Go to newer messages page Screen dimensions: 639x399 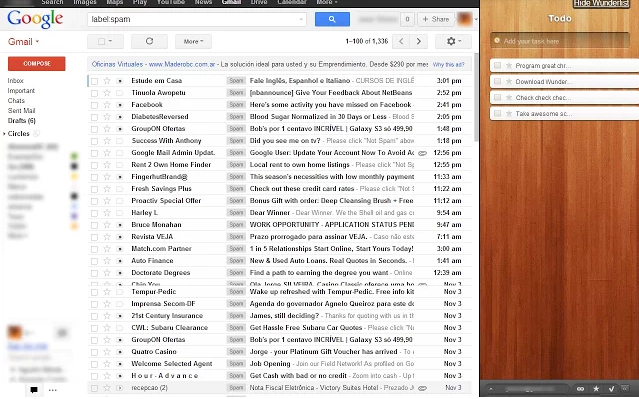point(401,41)
